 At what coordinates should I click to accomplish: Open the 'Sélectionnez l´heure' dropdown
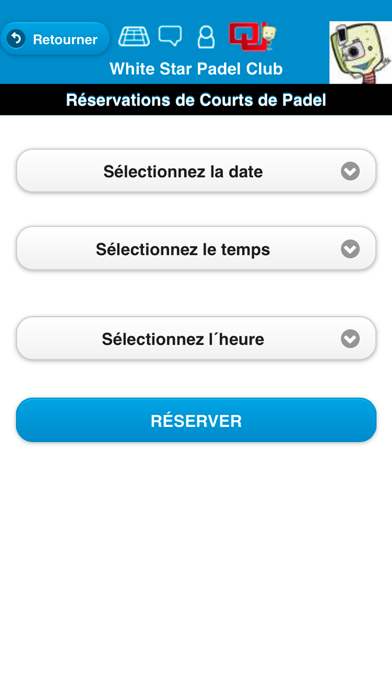click(196, 339)
